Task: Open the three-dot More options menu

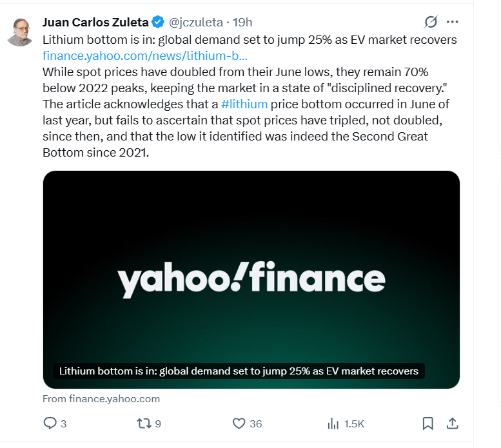Action: click(x=453, y=22)
